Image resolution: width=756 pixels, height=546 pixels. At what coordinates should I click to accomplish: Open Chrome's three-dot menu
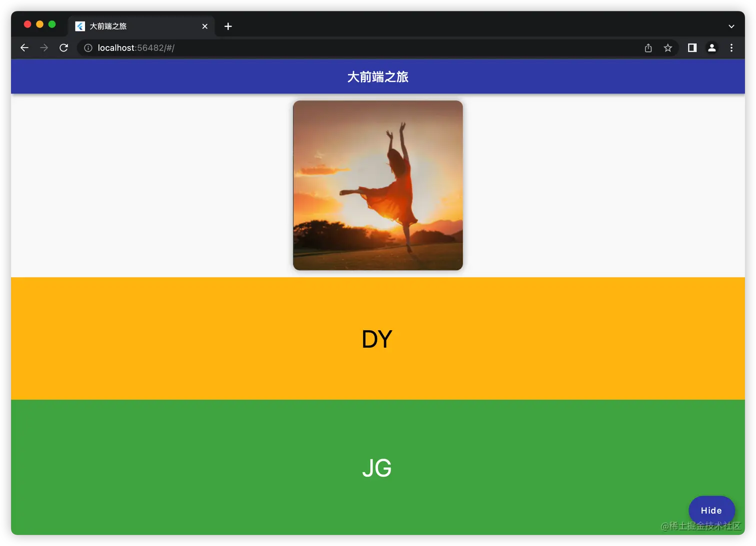pos(731,48)
